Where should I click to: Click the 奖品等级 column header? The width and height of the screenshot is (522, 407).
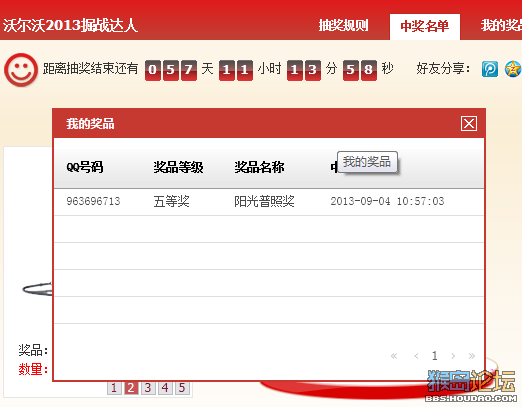coord(178,167)
